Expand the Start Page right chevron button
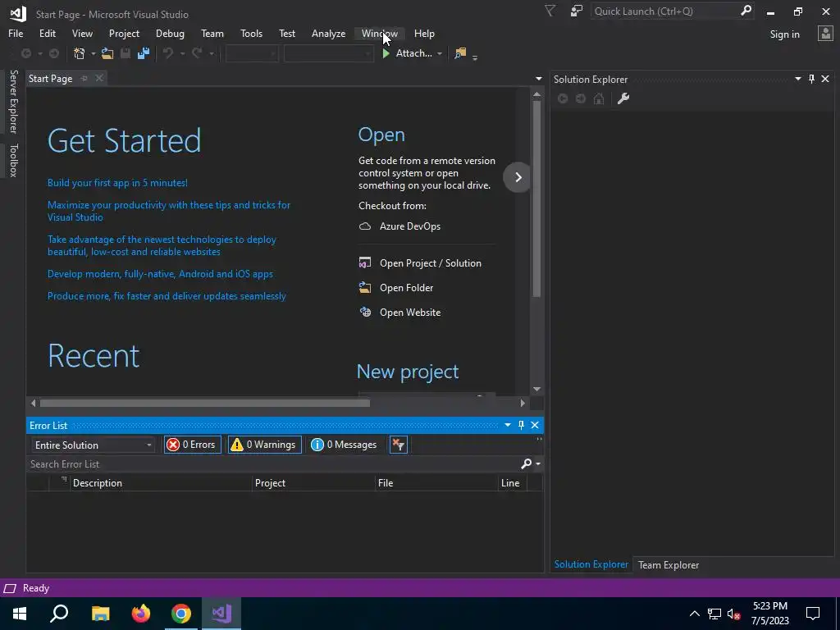The width and height of the screenshot is (840, 630). (x=518, y=177)
